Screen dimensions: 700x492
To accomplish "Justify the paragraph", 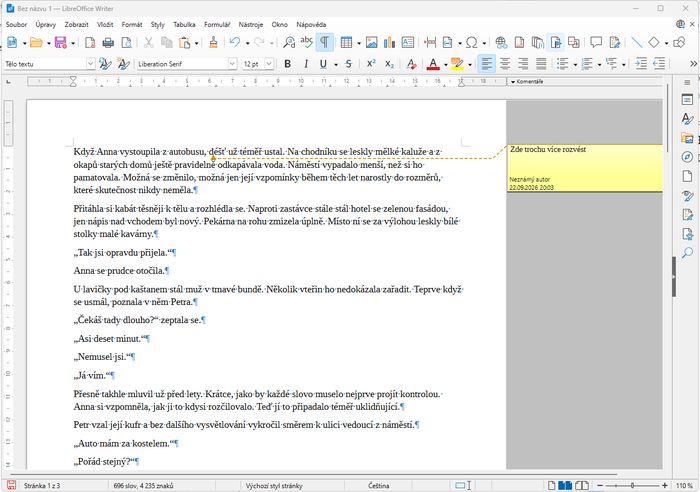I will (541, 64).
